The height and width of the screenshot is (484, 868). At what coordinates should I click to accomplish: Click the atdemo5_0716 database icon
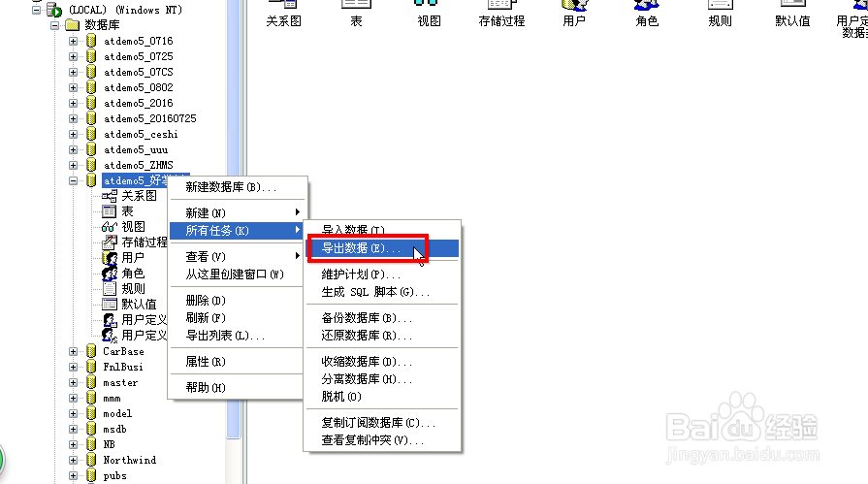tap(91, 41)
